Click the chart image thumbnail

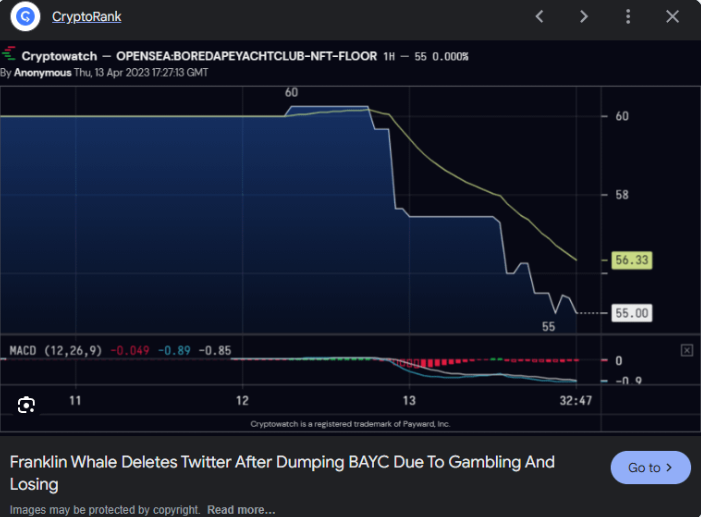click(350, 237)
